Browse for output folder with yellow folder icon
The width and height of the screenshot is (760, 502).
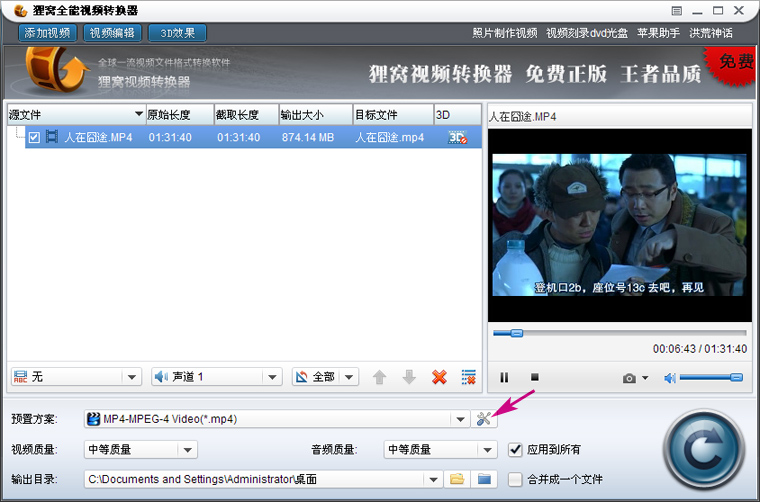coord(457,479)
